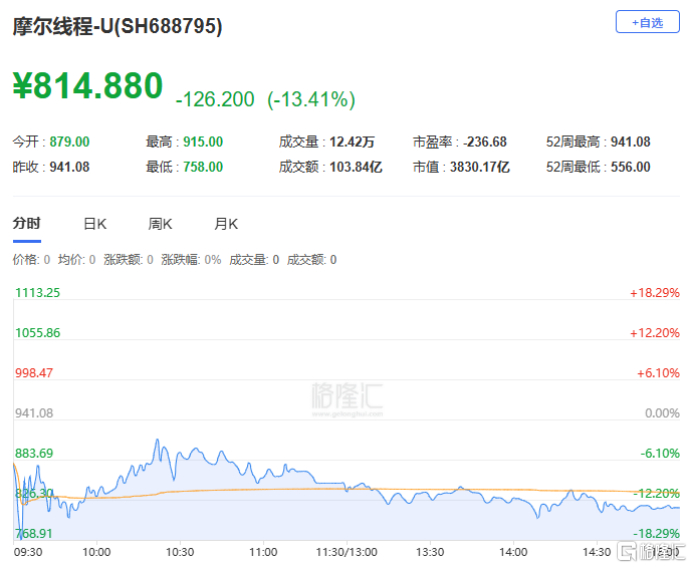Click the 13:30 time axis label
The width and height of the screenshot is (692, 568).
pyautogui.click(x=430, y=553)
